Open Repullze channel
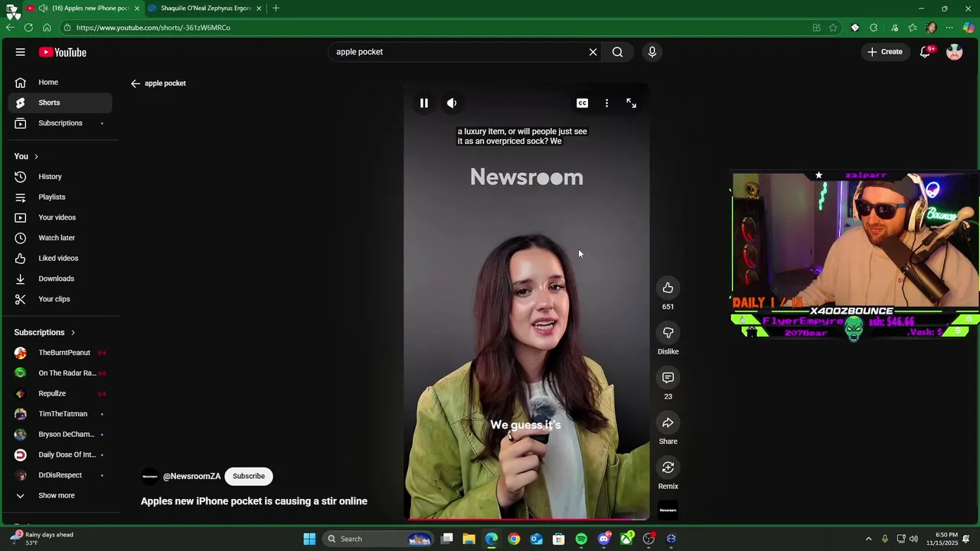The image size is (980, 551). pyautogui.click(x=60, y=393)
